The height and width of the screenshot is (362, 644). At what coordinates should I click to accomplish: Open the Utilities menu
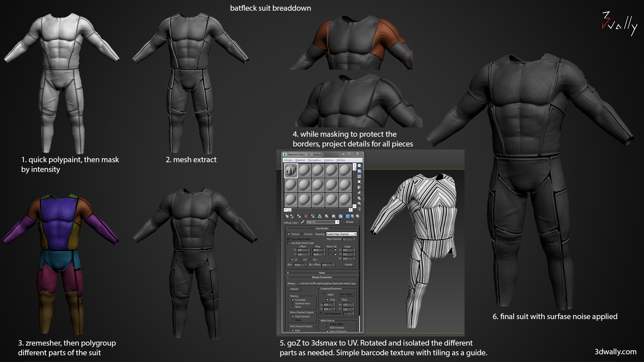coord(341,160)
